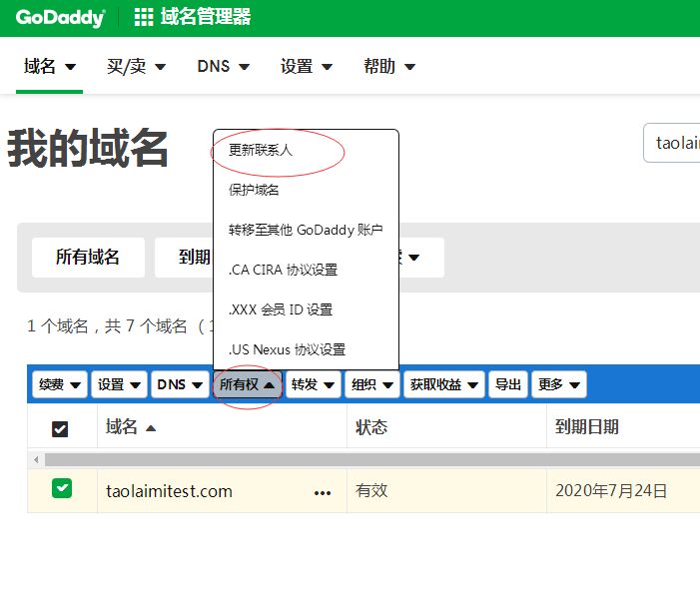Click the 有效 status cell
Image resolution: width=700 pixels, height=602 pixels.
[x=371, y=490]
